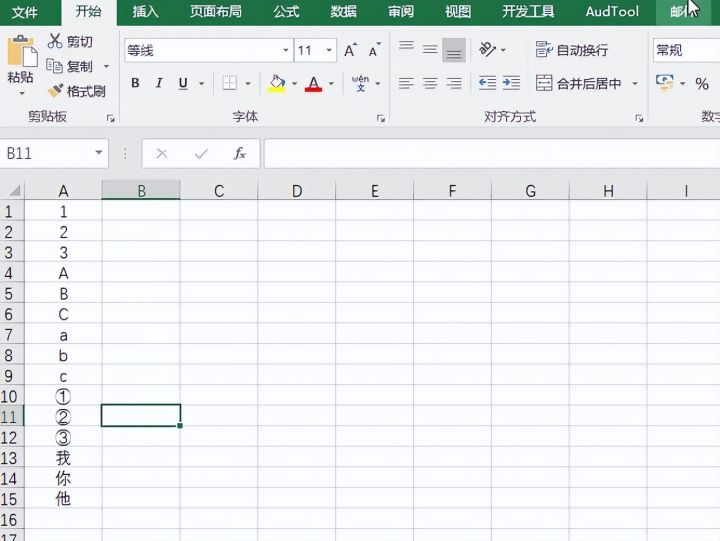720x541 pixels.
Task: Click the Paste clipboard icon
Action: click(22, 51)
